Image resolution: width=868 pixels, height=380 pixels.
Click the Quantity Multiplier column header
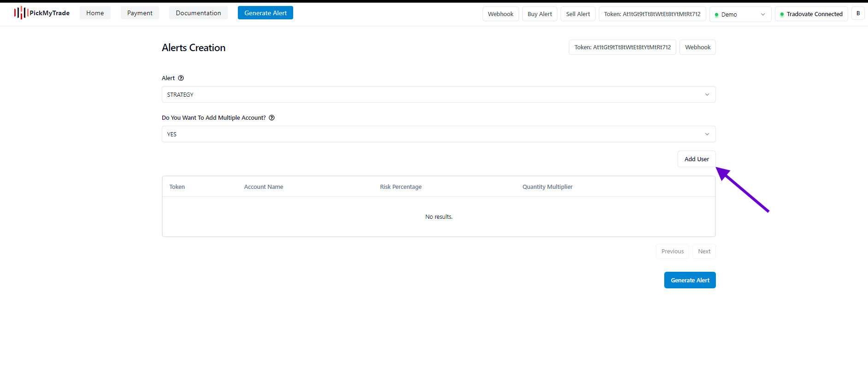tap(547, 187)
